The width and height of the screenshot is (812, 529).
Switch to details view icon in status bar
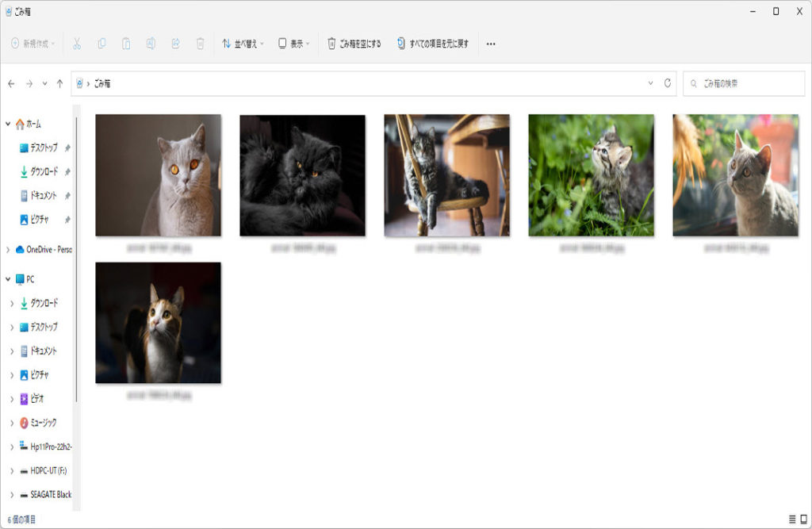791,519
